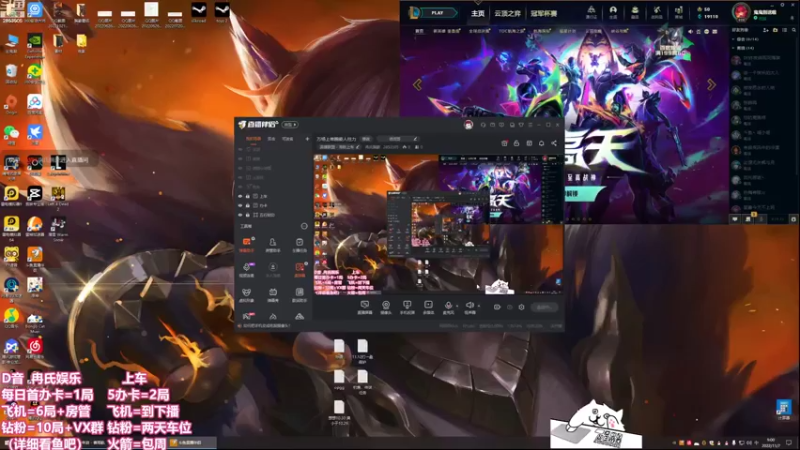Show previous League banner with left arrow

pyautogui.click(x=417, y=85)
